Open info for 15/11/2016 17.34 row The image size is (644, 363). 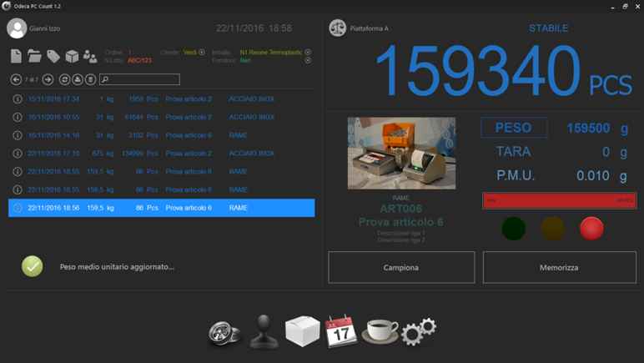point(18,99)
